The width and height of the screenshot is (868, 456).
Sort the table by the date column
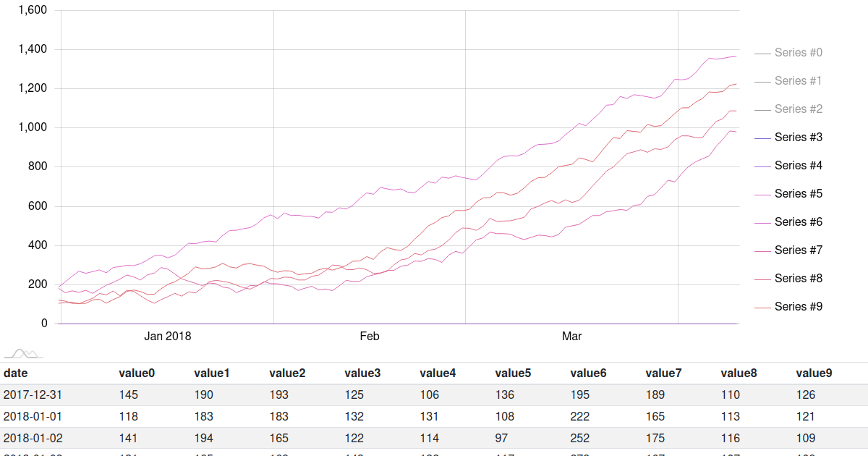(x=14, y=373)
